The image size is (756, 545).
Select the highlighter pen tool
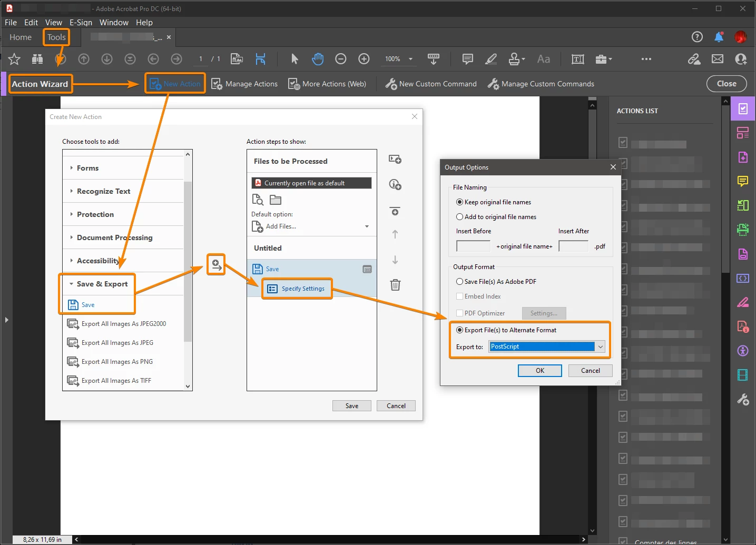tap(491, 59)
